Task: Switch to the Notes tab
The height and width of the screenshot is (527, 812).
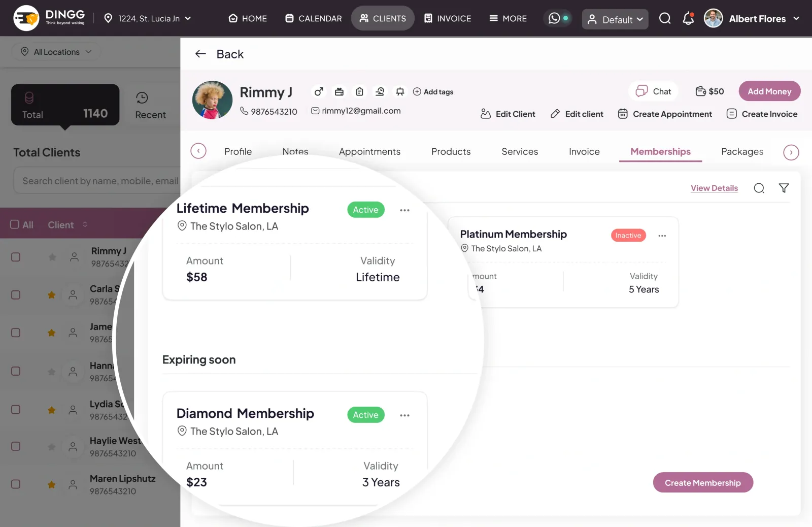Action: coord(295,152)
